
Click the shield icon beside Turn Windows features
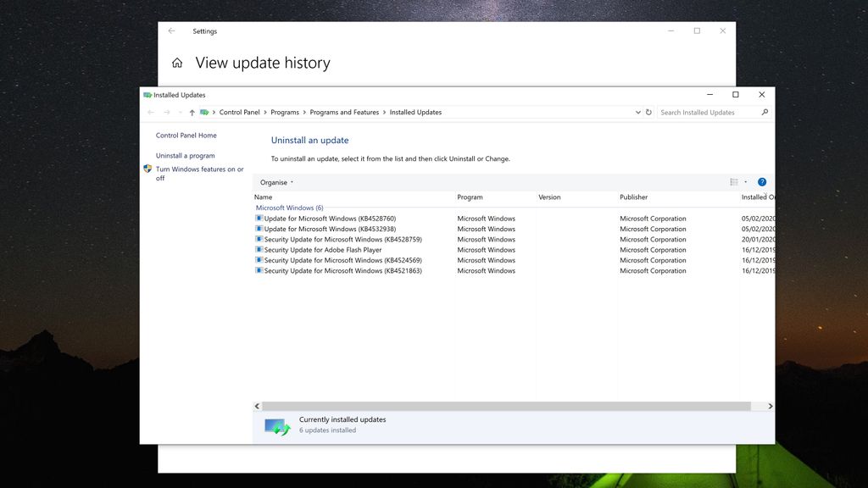[x=147, y=169]
